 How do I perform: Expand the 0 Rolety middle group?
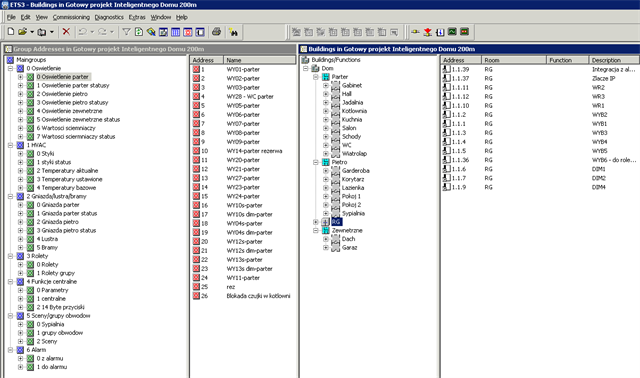tap(20, 265)
